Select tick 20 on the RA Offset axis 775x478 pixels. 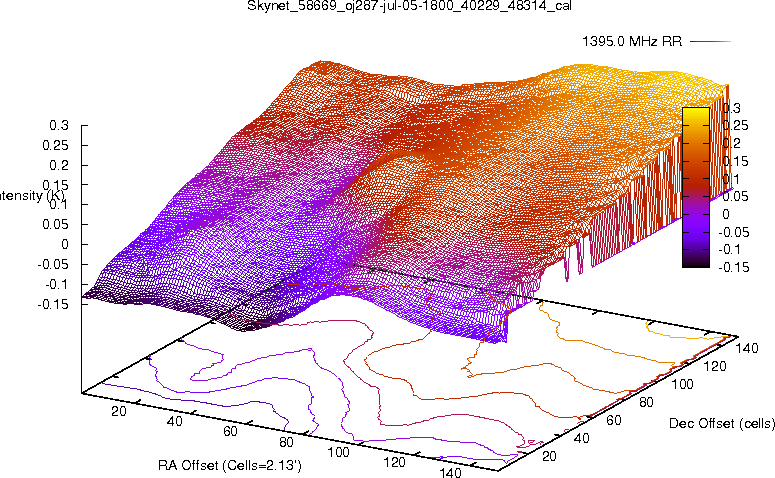pyautogui.click(x=119, y=411)
